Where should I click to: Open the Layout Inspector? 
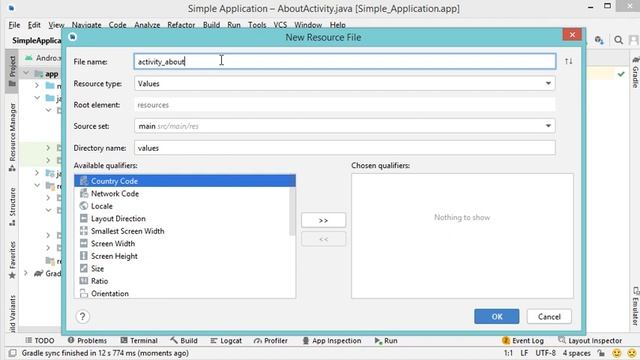[590, 340]
